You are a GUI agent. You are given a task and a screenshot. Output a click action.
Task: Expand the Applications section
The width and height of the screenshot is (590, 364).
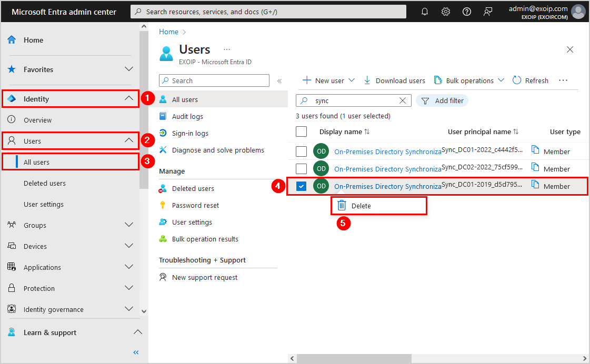click(129, 267)
